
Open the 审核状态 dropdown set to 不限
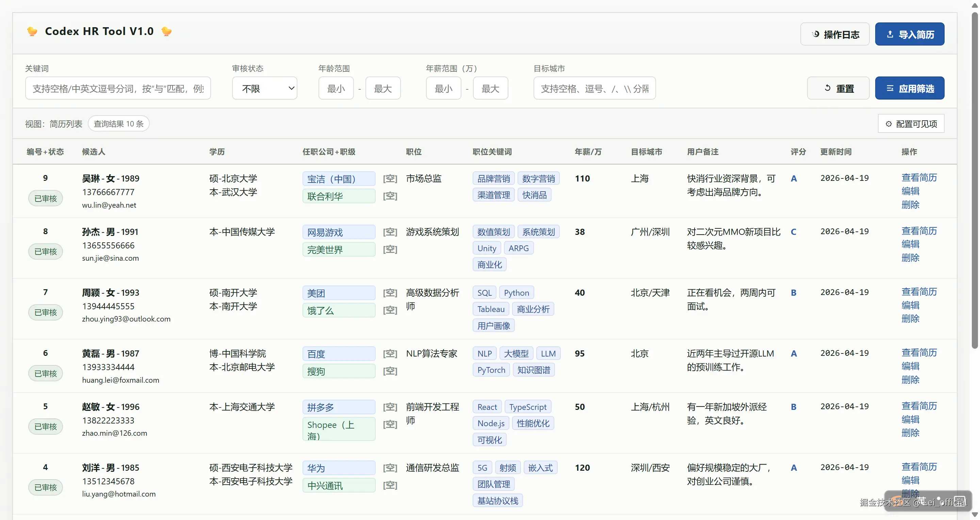(x=264, y=88)
